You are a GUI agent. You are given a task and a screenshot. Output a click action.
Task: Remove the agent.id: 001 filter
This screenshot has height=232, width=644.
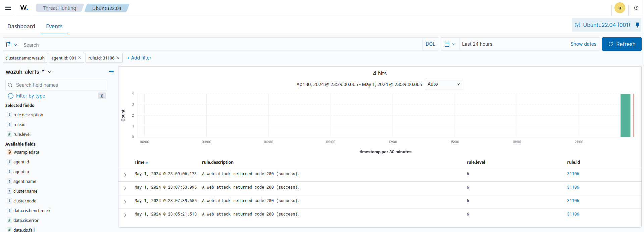(80, 58)
